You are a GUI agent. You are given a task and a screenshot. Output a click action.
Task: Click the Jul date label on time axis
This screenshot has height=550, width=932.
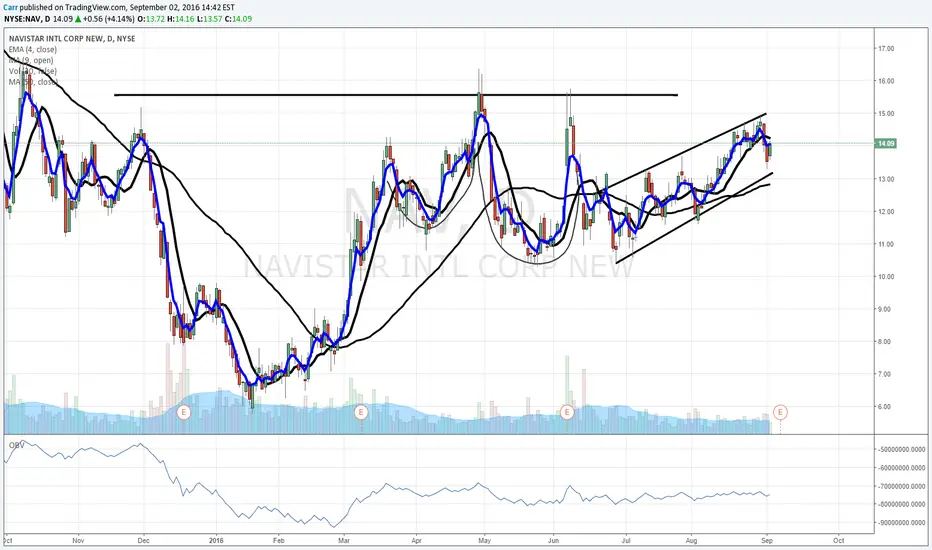click(625, 541)
